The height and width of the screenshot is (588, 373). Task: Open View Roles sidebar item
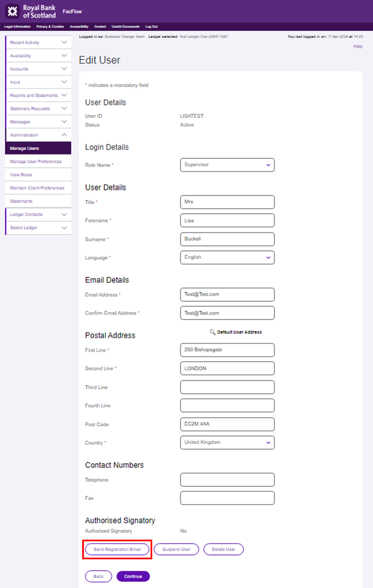click(x=21, y=175)
